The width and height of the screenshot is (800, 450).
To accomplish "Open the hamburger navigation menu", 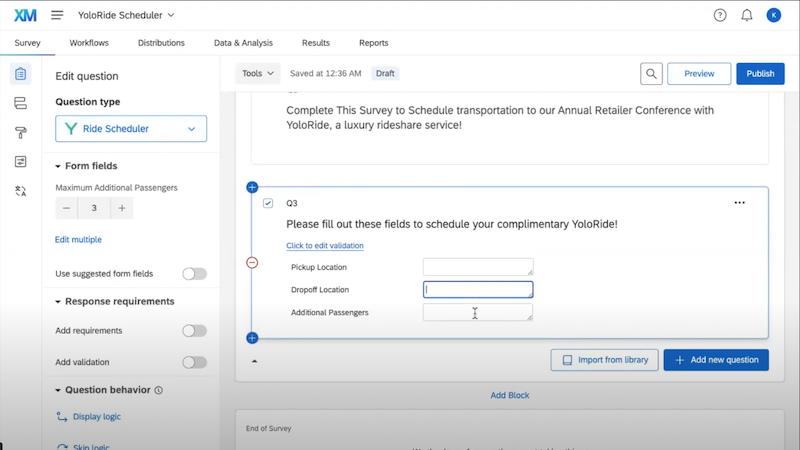I will pos(57,15).
